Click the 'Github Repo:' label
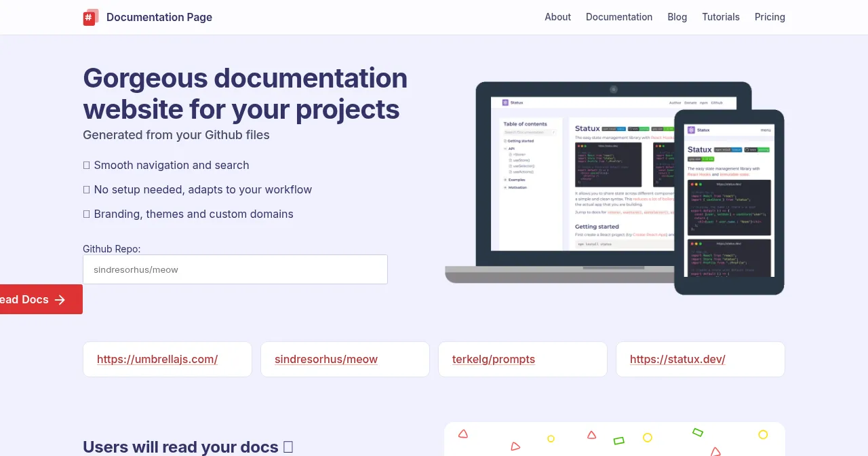868x456 pixels. tap(112, 249)
